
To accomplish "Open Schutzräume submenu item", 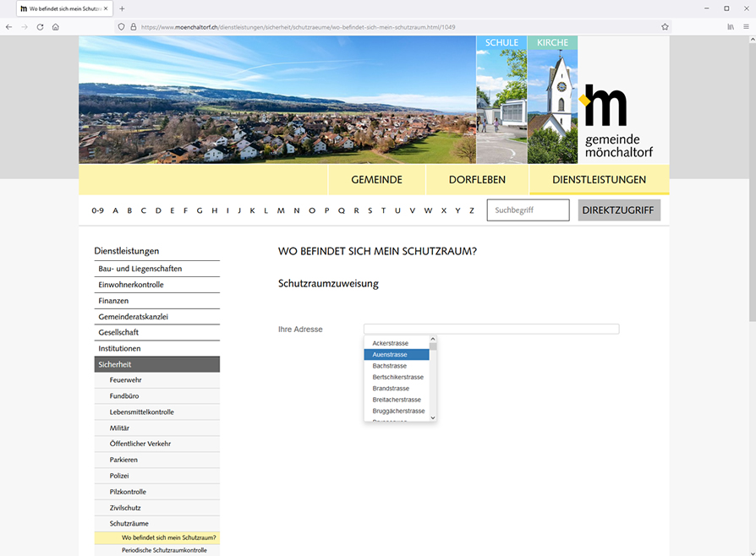I will pos(157,524).
